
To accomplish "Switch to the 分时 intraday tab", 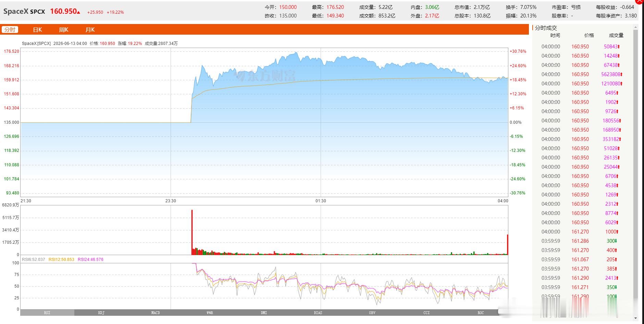I will (10, 30).
